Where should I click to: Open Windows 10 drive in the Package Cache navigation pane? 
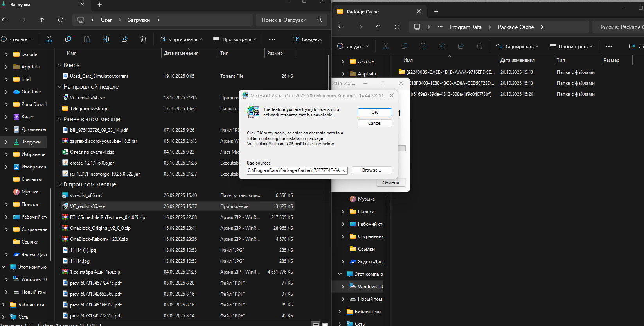(x=366, y=287)
